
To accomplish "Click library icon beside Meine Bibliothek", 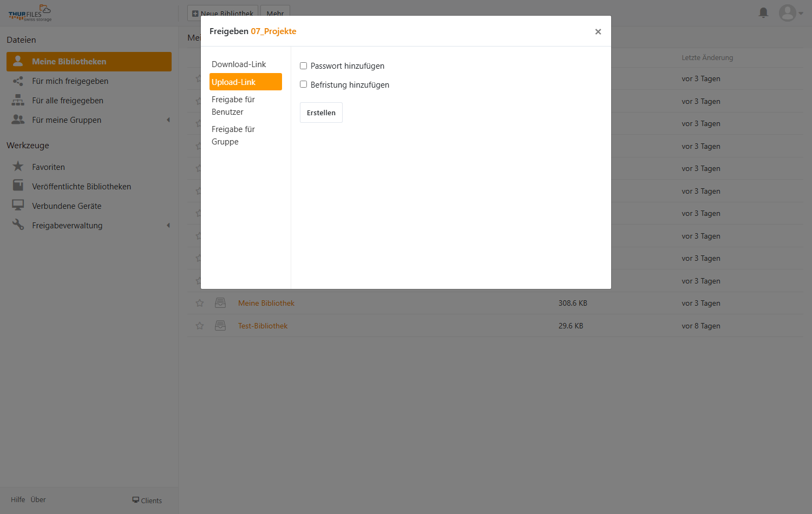I will point(220,303).
